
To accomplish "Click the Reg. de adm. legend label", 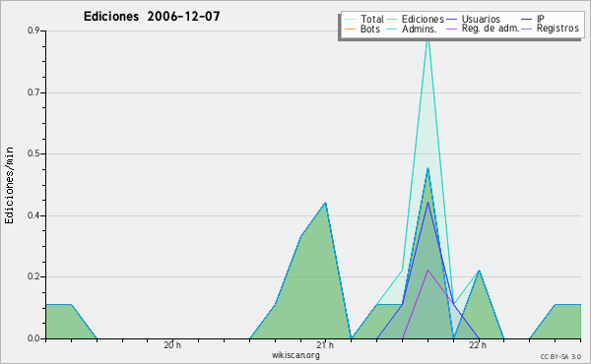I will coord(491,29).
